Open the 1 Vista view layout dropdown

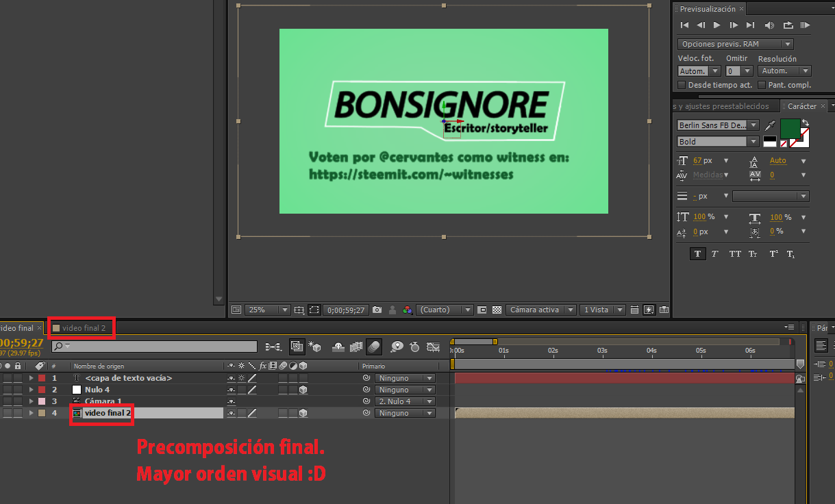click(x=603, y=310)
